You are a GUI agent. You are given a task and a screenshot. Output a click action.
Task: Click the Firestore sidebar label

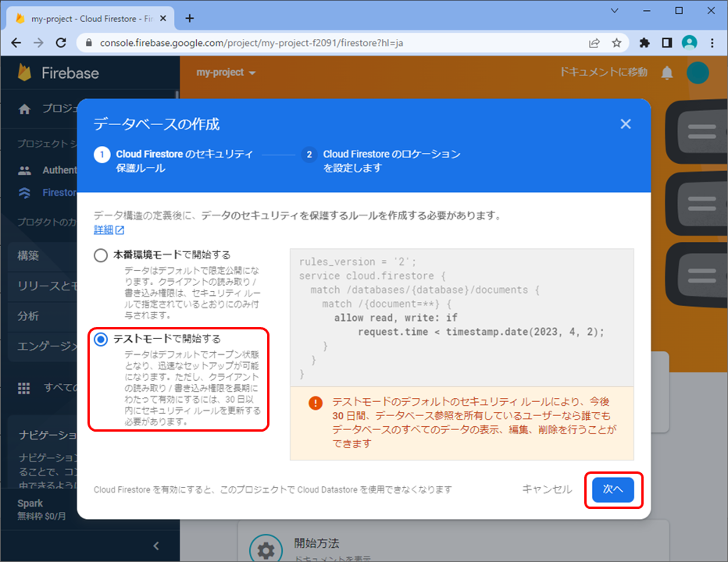pyautogui.click(x=59, y=193)
